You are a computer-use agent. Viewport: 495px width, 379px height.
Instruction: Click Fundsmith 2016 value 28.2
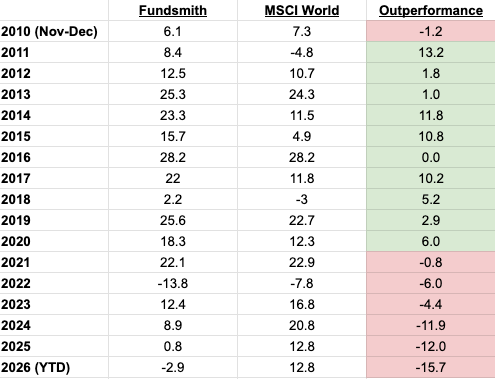point(173,157)
